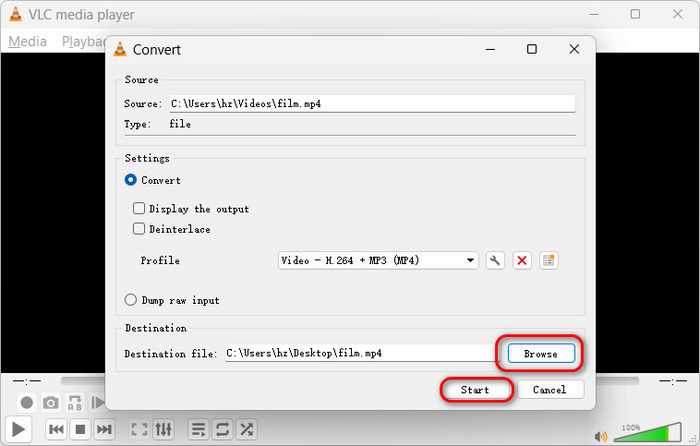Mute audio using the speaker icon
The height and width of the screenshot is (446, 700).
pos(601,436)
